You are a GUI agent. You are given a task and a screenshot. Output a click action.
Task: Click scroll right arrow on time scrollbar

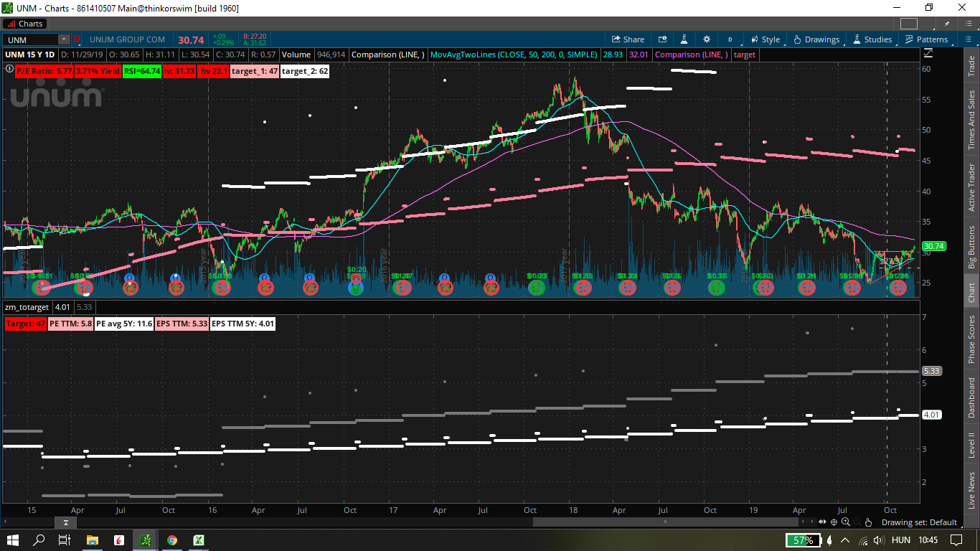(x=813, y=522)
